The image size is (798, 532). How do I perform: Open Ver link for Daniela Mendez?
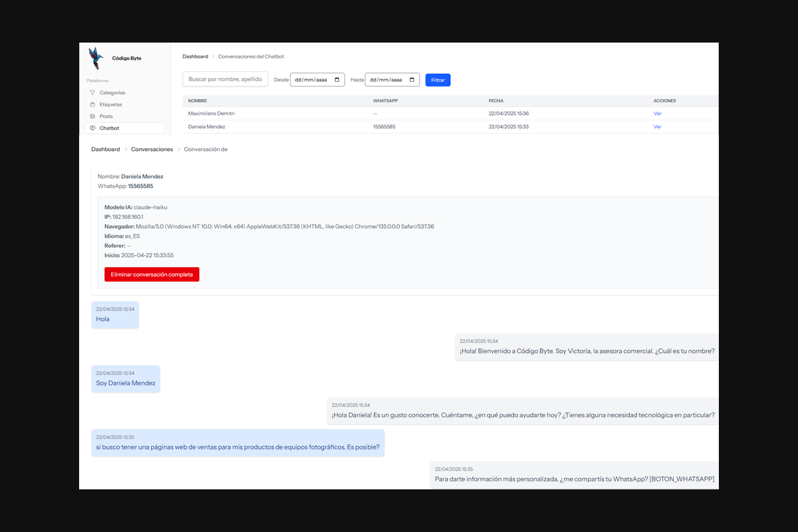pos(657,126)
